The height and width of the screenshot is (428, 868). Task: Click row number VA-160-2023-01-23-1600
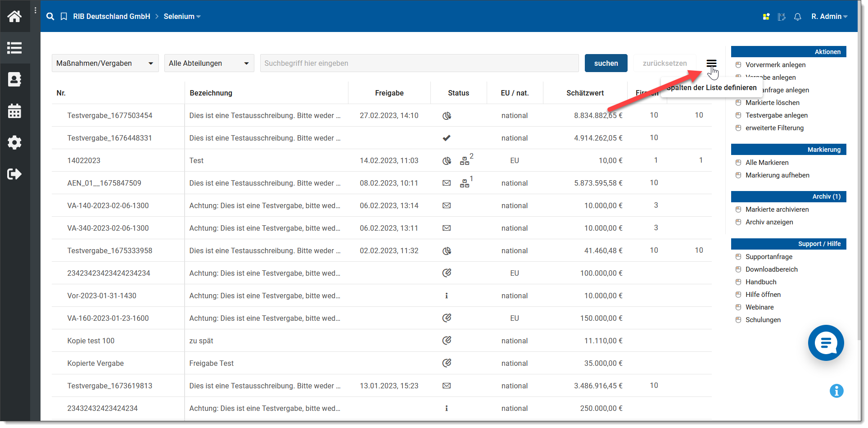point(108,318)
